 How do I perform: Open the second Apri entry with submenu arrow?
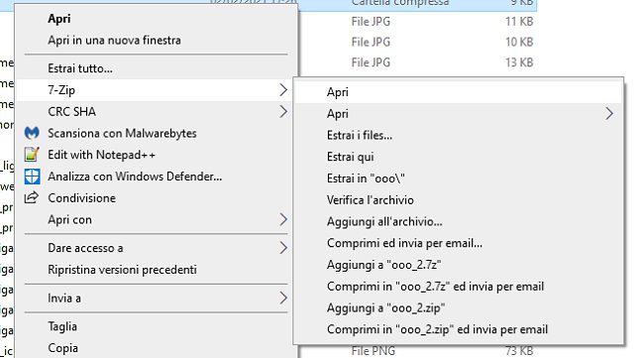(459, 114)
